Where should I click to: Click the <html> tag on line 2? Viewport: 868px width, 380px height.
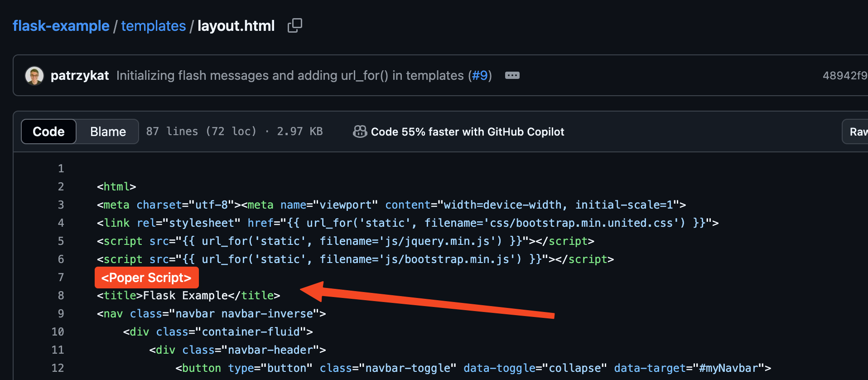[x=116, y=187]
